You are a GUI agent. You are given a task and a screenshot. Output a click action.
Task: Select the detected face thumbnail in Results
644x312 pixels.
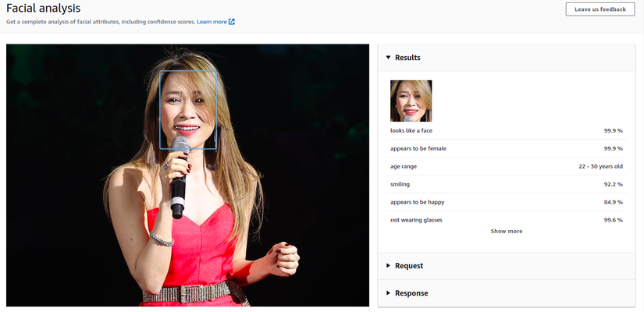click(x=411, y=101)
